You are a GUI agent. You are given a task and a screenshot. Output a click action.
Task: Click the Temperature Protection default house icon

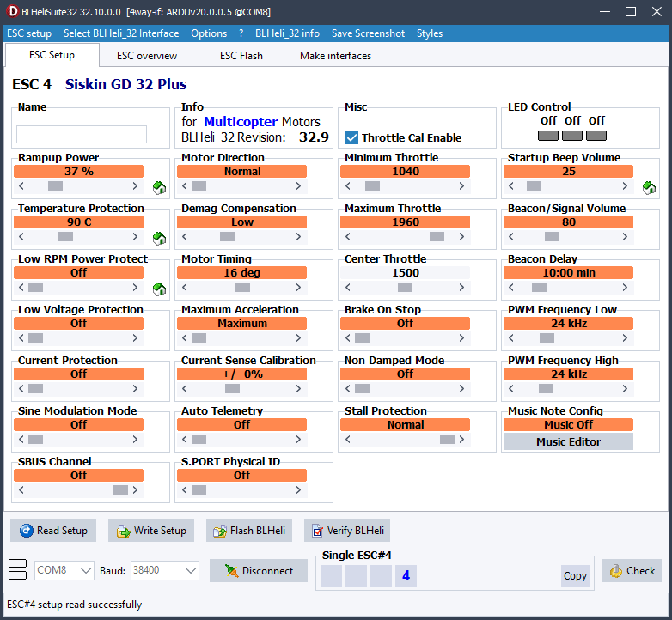160,238
